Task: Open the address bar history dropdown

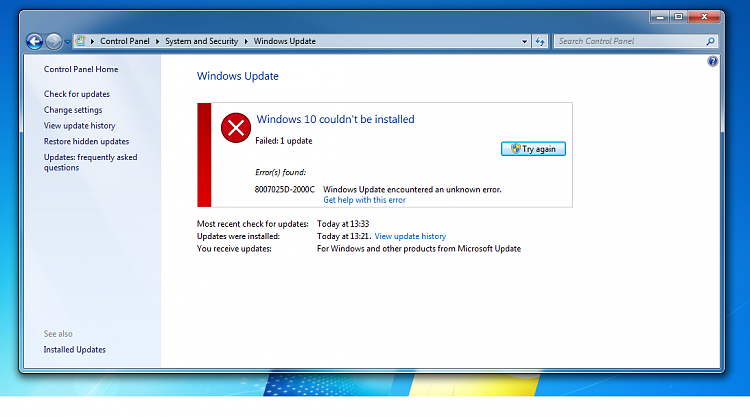Action: pyautogui.click(x=524, y=42)
